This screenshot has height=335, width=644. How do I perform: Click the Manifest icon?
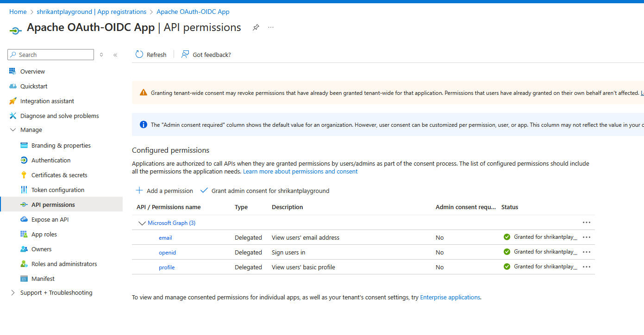tap(24, 279)
